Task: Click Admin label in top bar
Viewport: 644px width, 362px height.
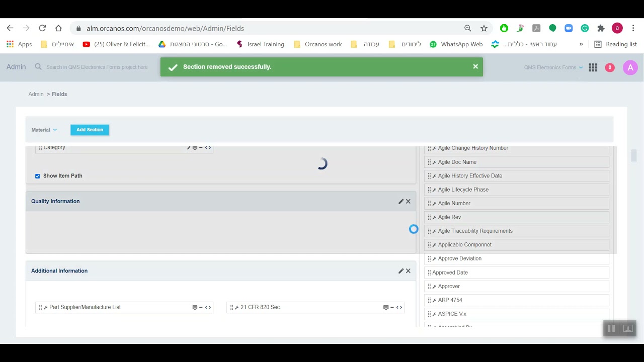Action: point(16,67)
